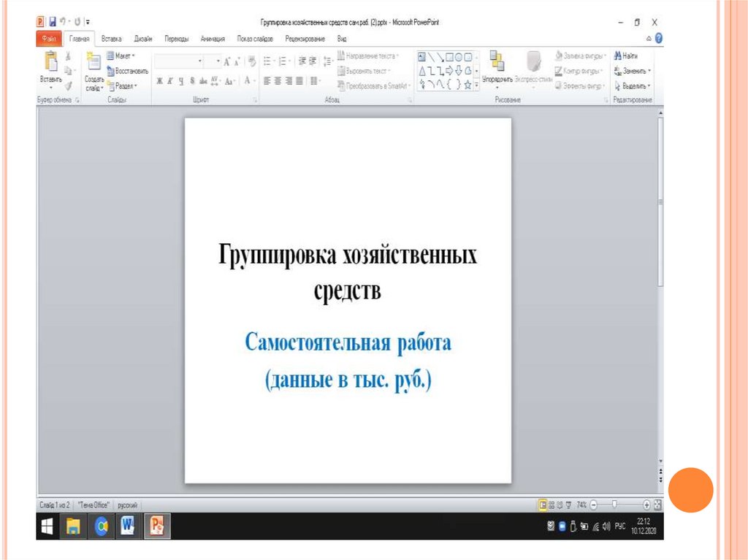
Task: Open the Design (Дизайн) ribbon tab
Action: (143, 39)
